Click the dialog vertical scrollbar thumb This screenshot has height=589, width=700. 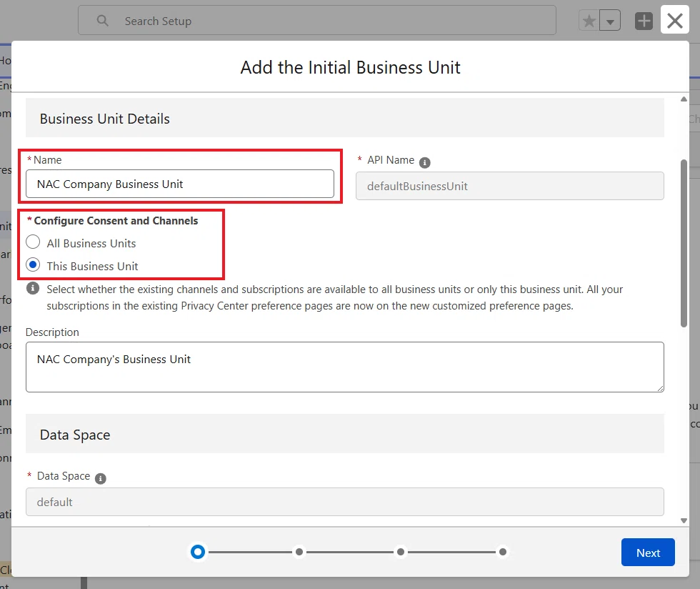[x=684, y=243]
